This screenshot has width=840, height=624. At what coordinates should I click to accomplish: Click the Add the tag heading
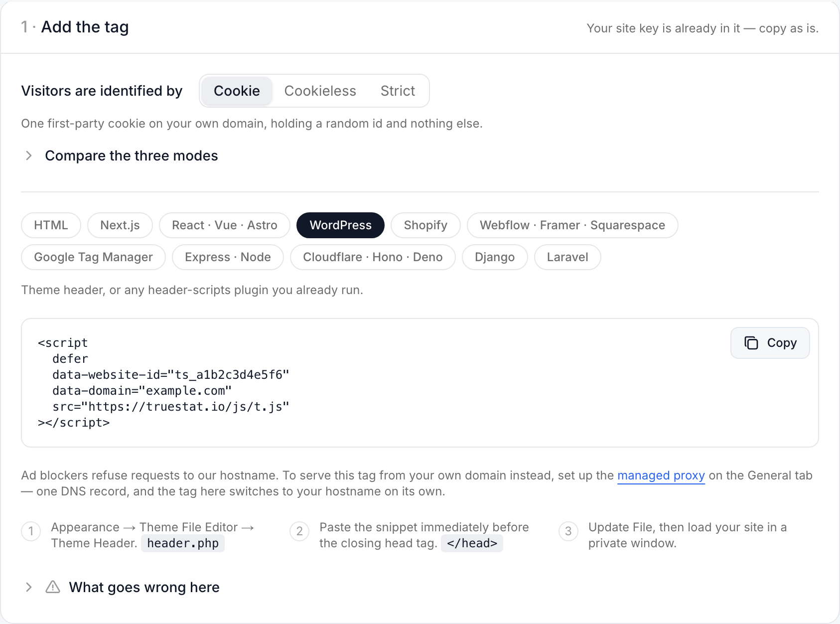coord(85,27)
